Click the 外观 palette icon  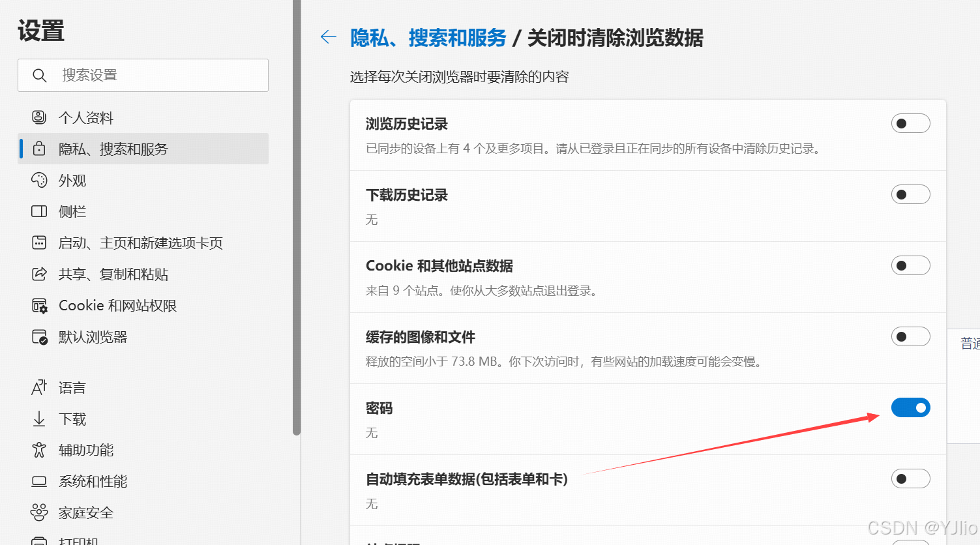[x=39, y=180]
